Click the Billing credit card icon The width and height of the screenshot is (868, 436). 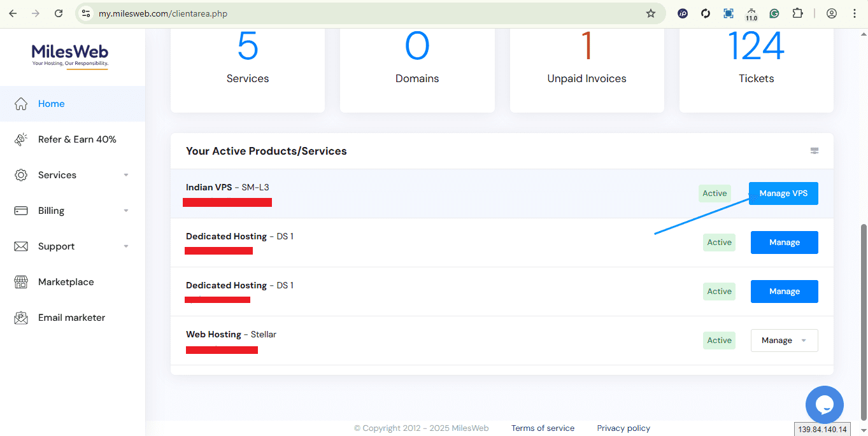click(21, 211)
